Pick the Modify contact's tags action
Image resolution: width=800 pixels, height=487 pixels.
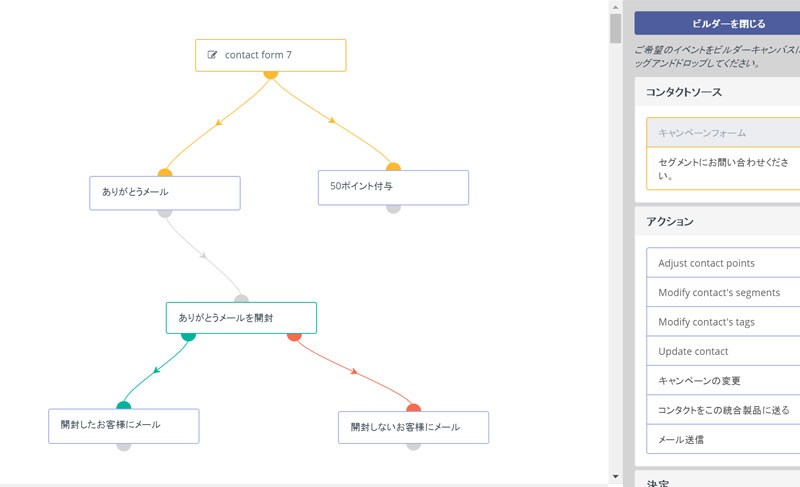pyautogui.click(x=723, y=322)
